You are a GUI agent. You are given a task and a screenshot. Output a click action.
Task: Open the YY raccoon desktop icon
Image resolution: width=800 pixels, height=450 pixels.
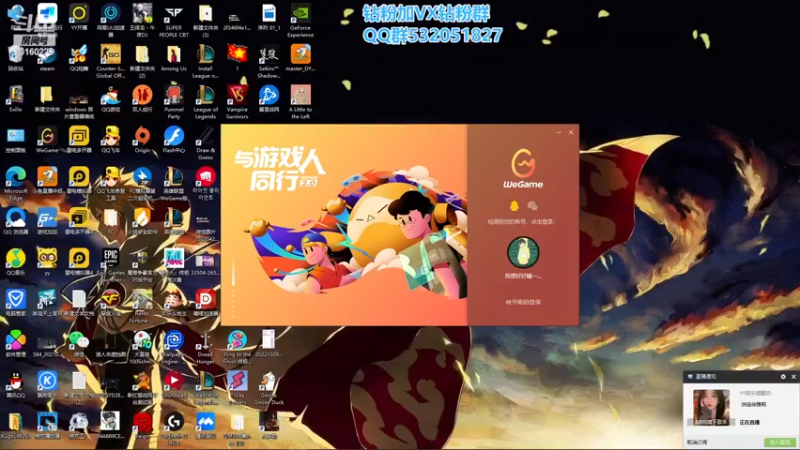click(47, 262)
